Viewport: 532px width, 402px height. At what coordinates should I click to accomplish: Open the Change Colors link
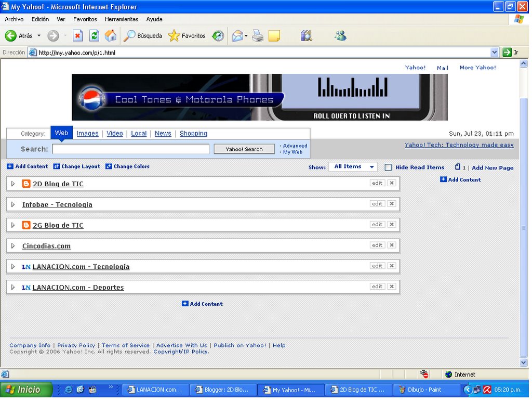click(x=128, y=166)
